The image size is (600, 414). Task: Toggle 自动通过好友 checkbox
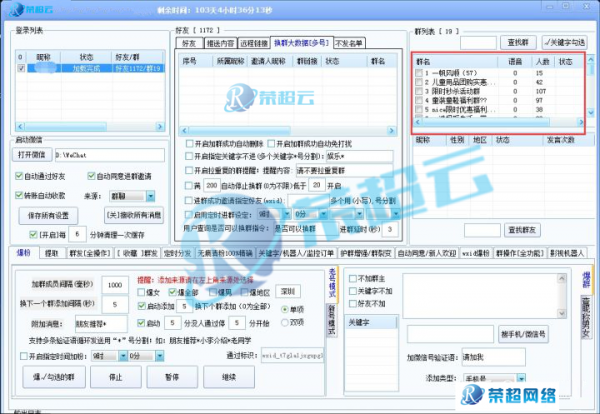[x=20, y=176]
